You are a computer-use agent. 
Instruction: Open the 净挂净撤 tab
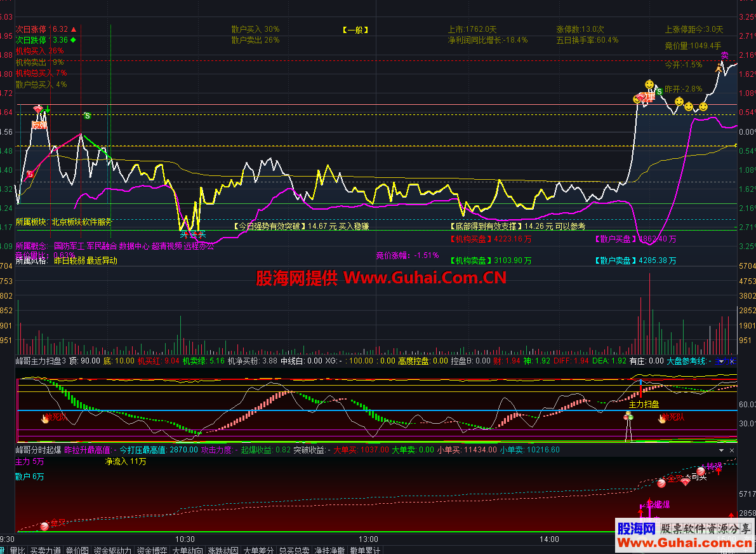click(x=330, y=550)
